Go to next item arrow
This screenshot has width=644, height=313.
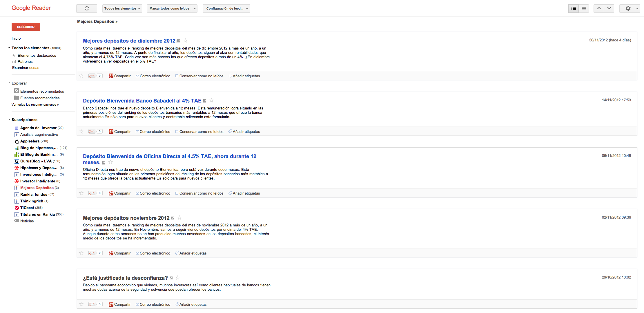609,8
